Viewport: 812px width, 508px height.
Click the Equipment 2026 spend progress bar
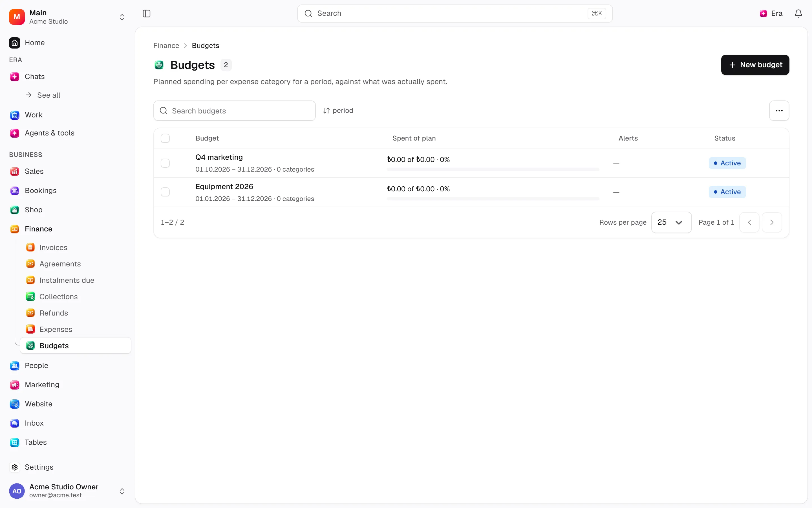point(493,199)
